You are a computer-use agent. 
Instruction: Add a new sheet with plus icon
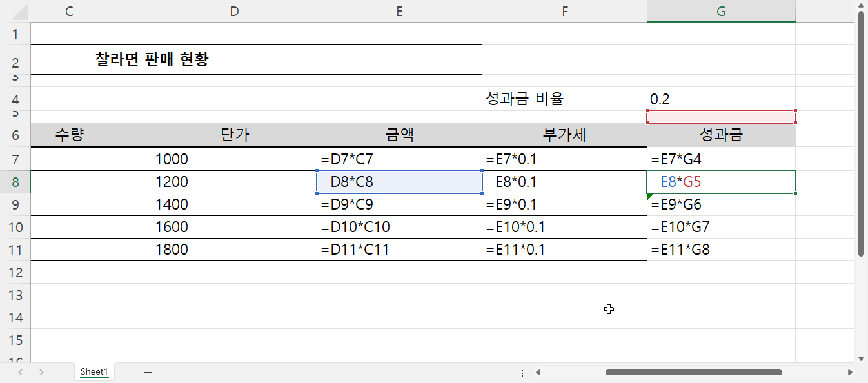point(148,372)
